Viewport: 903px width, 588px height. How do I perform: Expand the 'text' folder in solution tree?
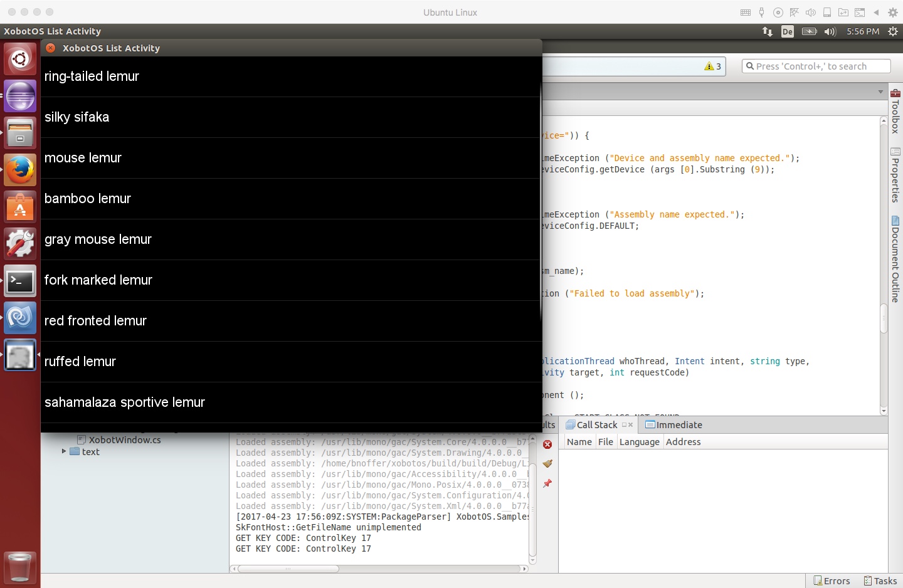coord(64,451)
